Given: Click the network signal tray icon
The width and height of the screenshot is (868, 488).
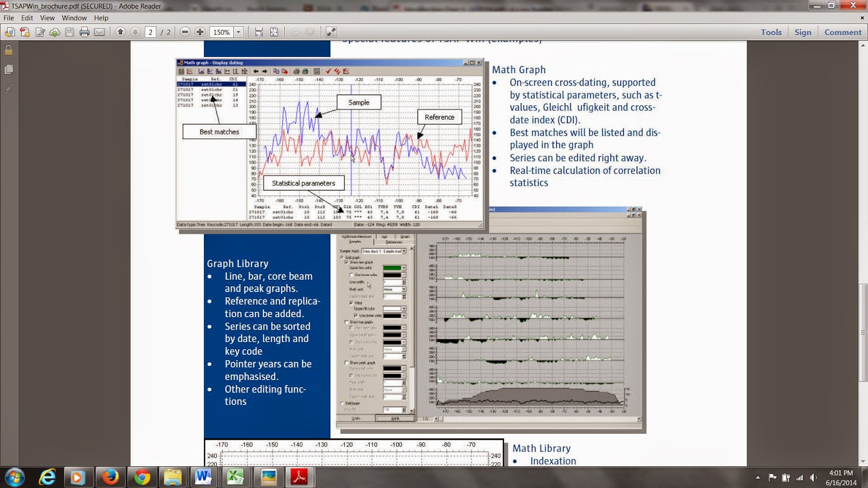Looking at the screenshot, I should tap(800, 478).
